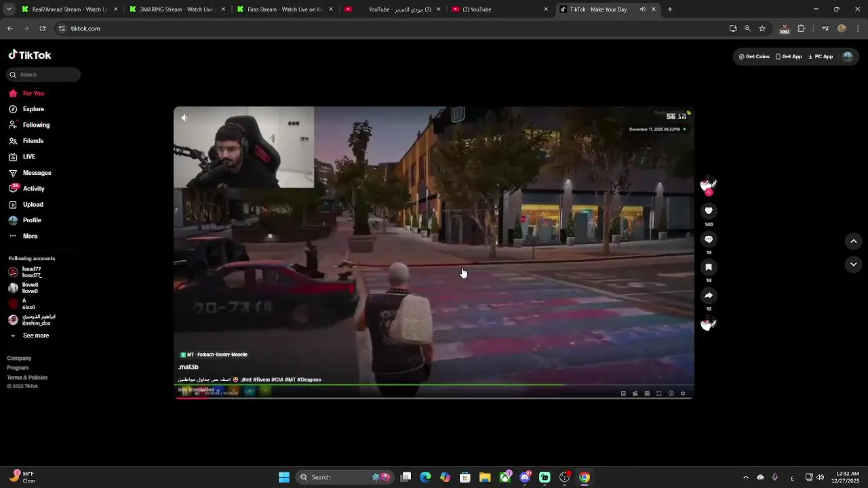The height and width of the screenshot is (488, 868).
Task: Open the Friends page
Action: coord(26,141)
